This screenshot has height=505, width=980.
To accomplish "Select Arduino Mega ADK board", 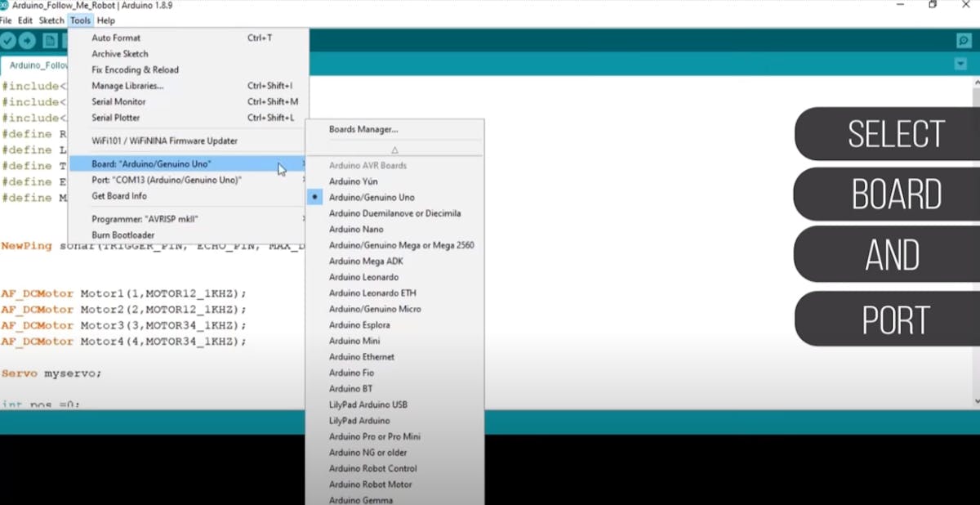I will [x=395, y=261].
